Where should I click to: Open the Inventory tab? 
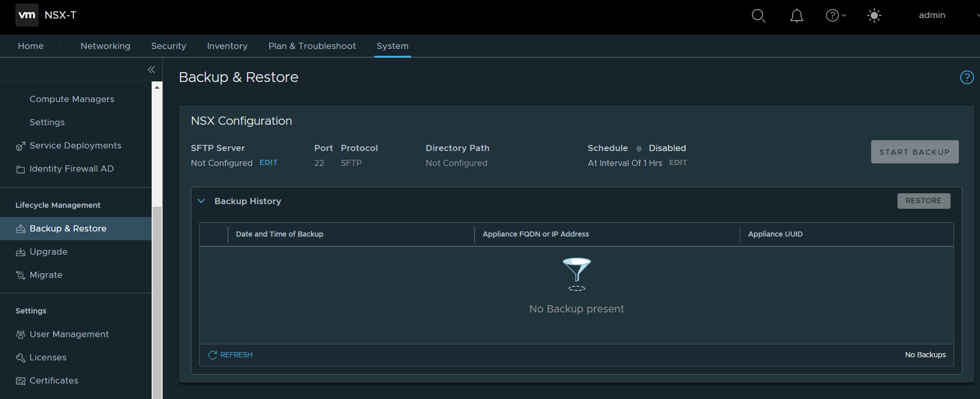(227, 46)
